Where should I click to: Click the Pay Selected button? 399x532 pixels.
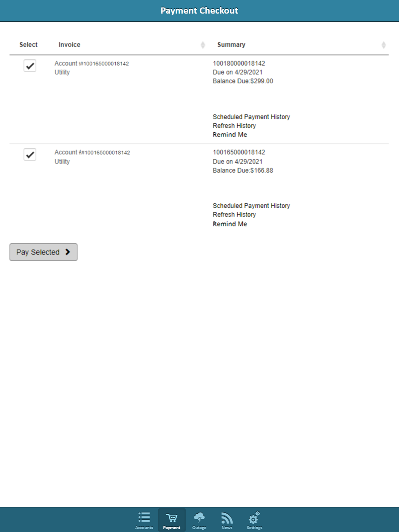tap(43, 252)
